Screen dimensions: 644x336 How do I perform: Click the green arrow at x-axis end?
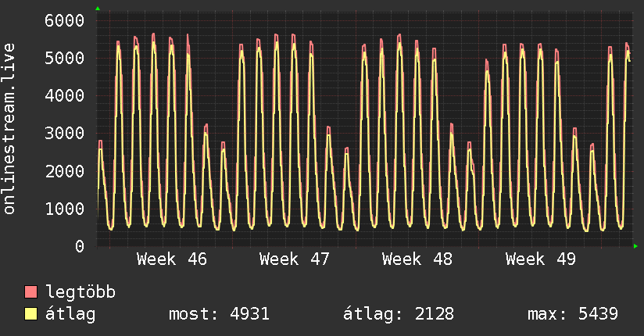(x=635, y=246)
